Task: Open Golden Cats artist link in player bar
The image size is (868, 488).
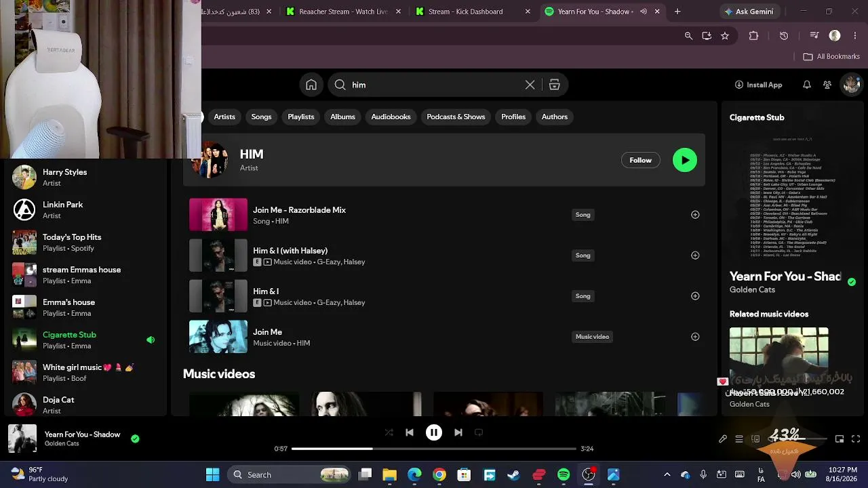Action: (62, 444)
